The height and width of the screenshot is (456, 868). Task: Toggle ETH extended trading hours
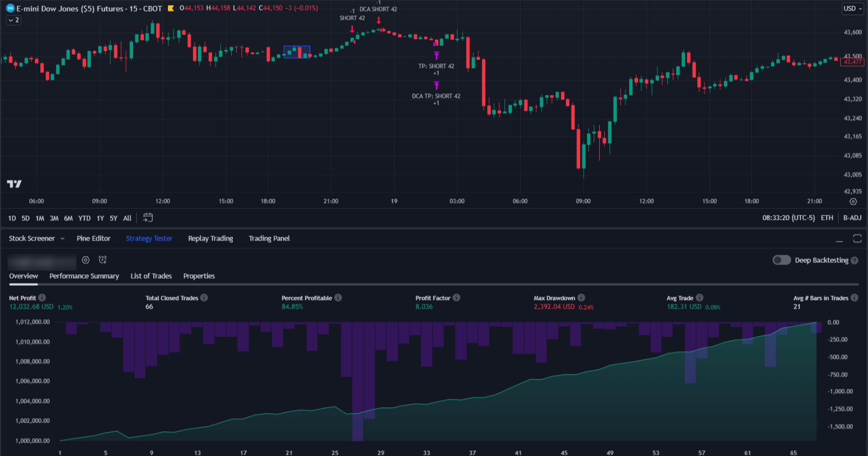[x=827, y=218]
